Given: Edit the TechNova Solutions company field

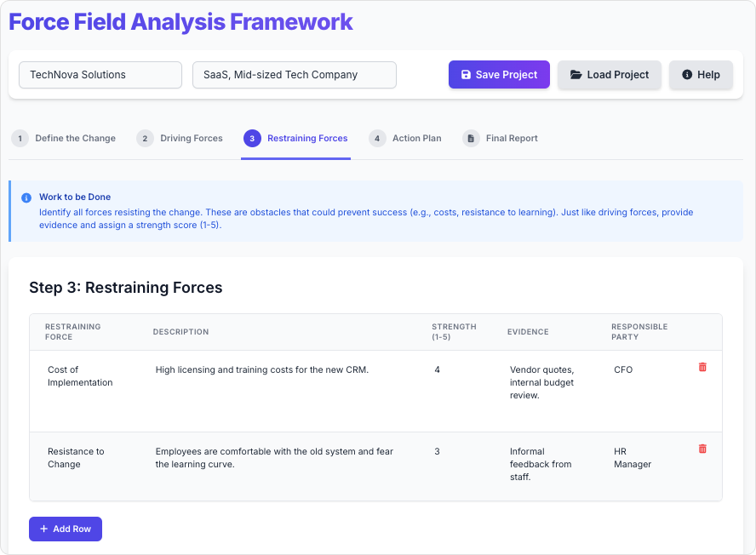Looking at the screenshot, I should tap(100, 75).
